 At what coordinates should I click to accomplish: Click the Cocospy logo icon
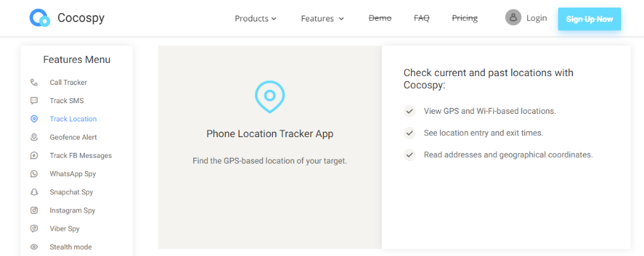click(x=40, y=18)
